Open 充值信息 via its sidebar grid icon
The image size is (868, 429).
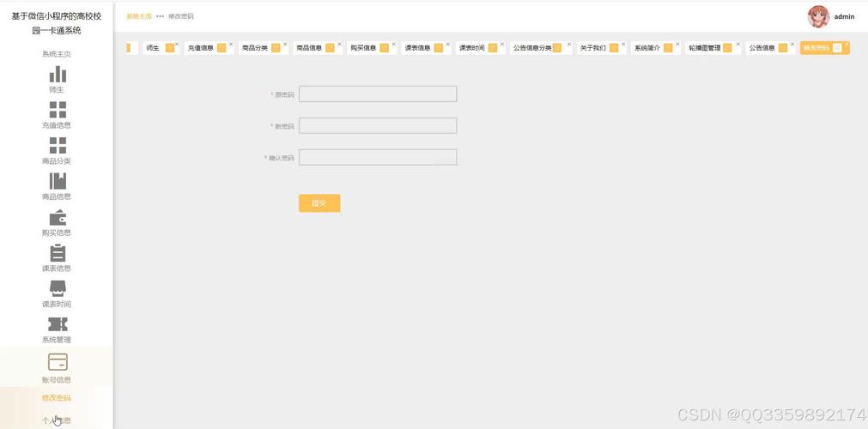point(58,110)
